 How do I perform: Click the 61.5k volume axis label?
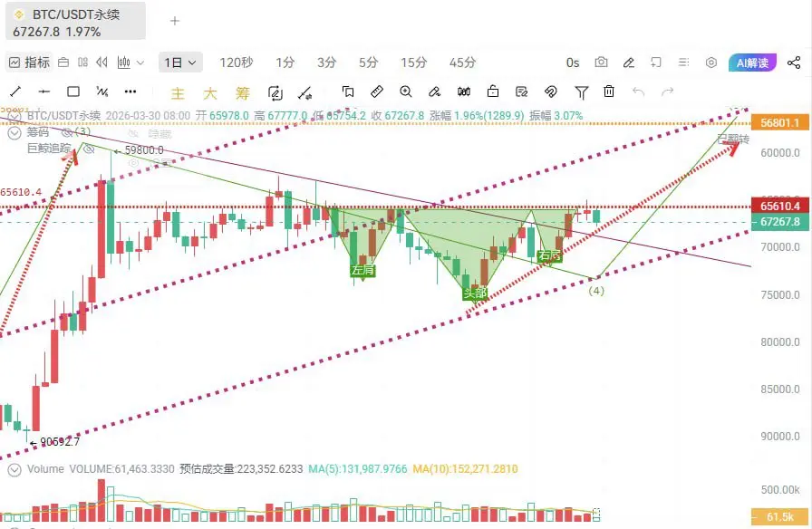pos(780,516)
